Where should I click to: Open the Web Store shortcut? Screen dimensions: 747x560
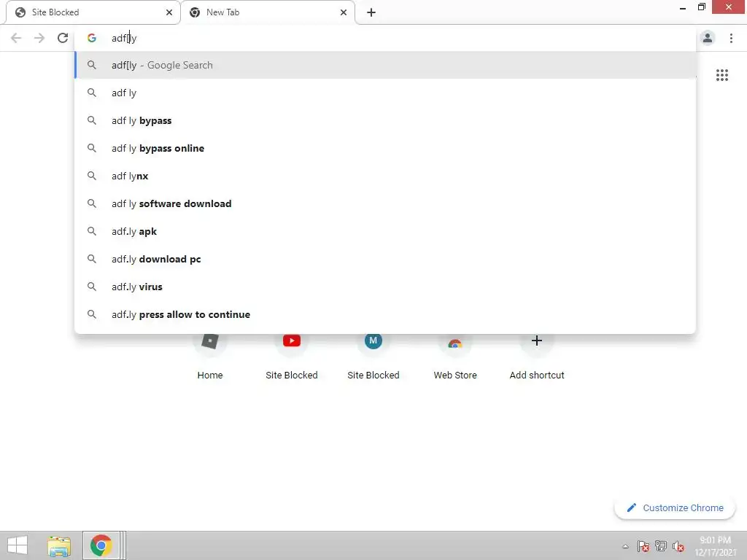coord(455,357)
